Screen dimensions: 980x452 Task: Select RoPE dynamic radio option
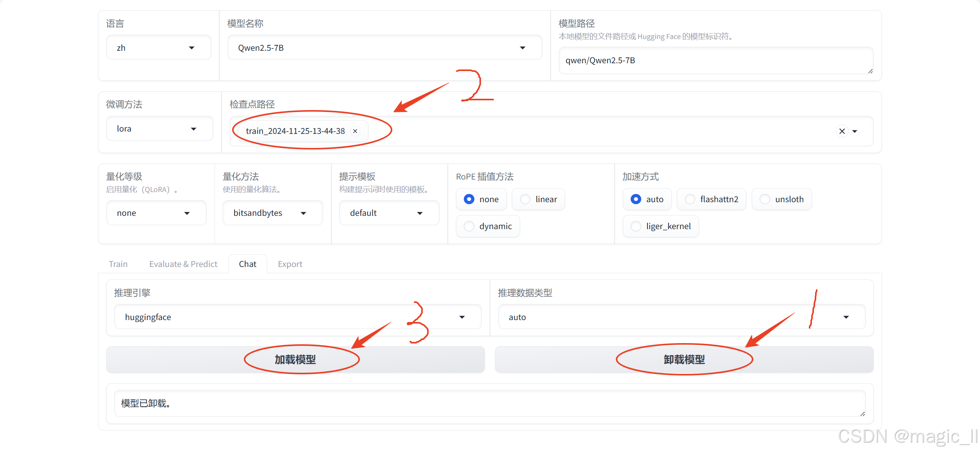pyautogui.click(x=488, y=226)
